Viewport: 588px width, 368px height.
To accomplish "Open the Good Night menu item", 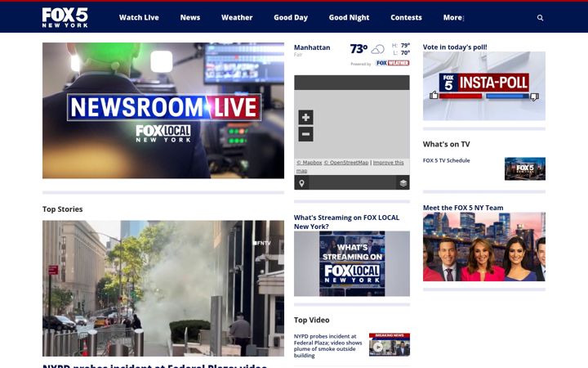I will 350,18.
